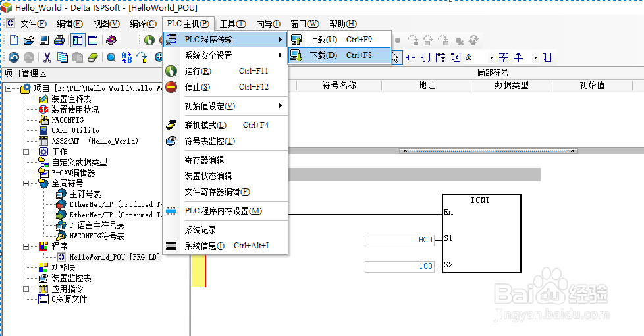
Task: Insert a contact with ladder toolbar
Action: pyautogui.click(x=410, y=57)
